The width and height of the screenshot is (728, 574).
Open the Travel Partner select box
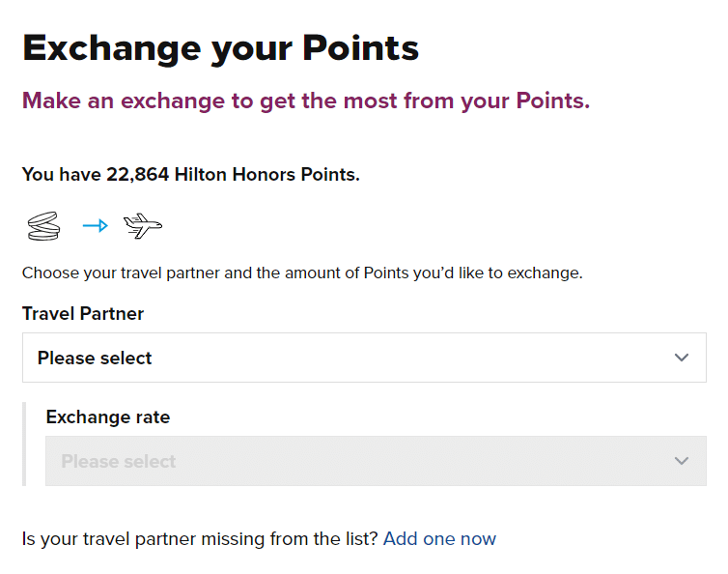364,358
